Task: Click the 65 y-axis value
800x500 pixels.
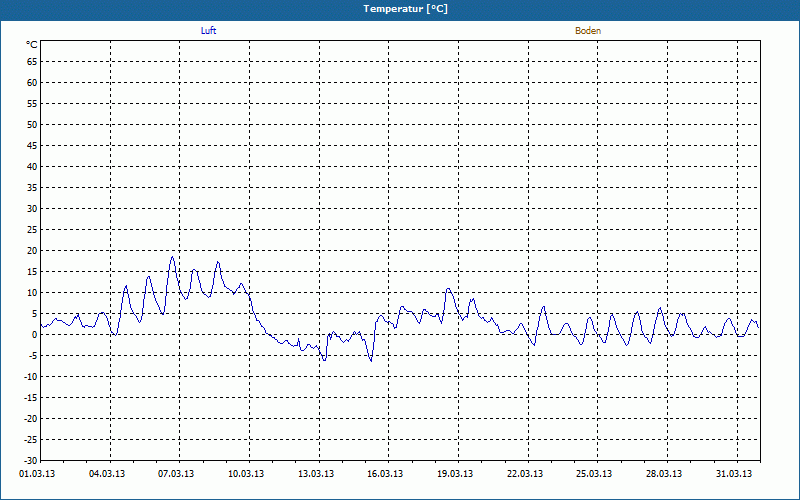Action: [32, 62]
